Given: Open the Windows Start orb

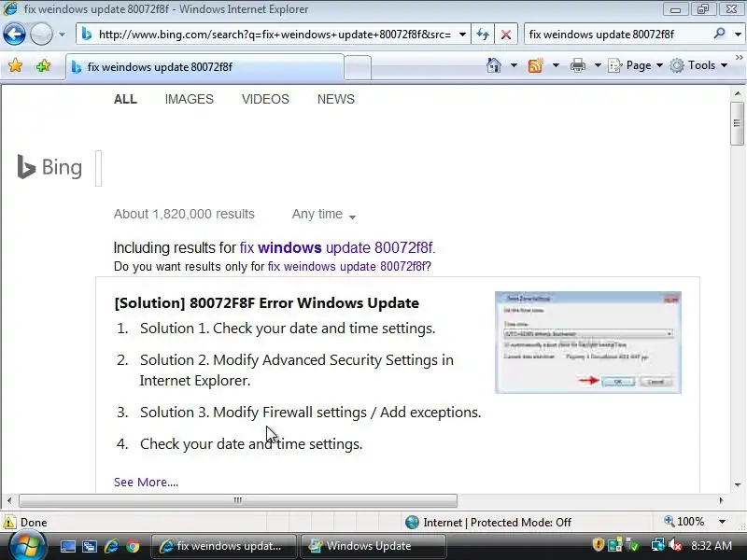Looking at the screenshot, I should pos(27,546).
